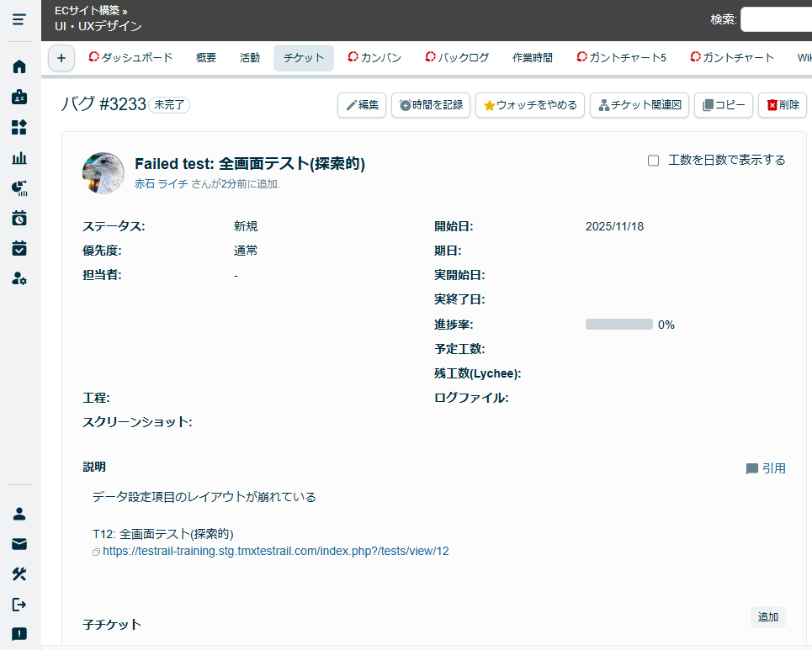Open the bar chart icon in the sidebar

point(19,157)
